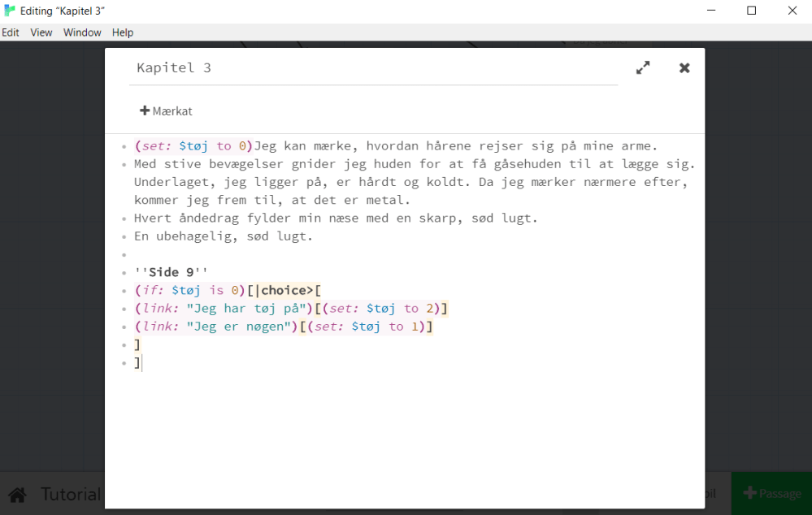Open the Help menu
This screenshot has height=515, width=812.
coord(122,32)
